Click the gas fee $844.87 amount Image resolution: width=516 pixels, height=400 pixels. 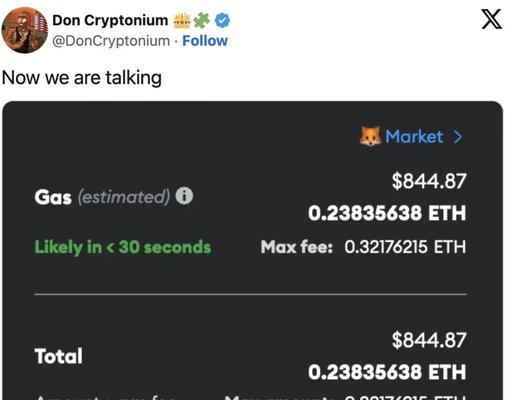429,181
